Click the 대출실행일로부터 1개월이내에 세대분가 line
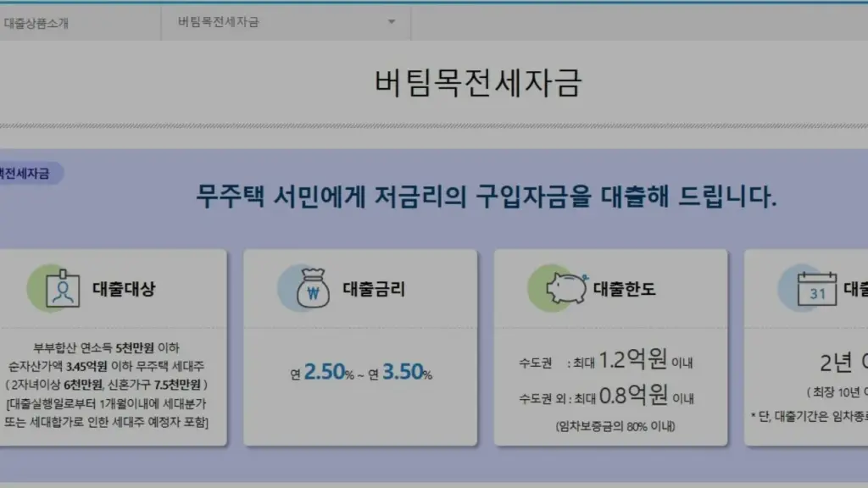868x488 pixels. tap(106, 403)
